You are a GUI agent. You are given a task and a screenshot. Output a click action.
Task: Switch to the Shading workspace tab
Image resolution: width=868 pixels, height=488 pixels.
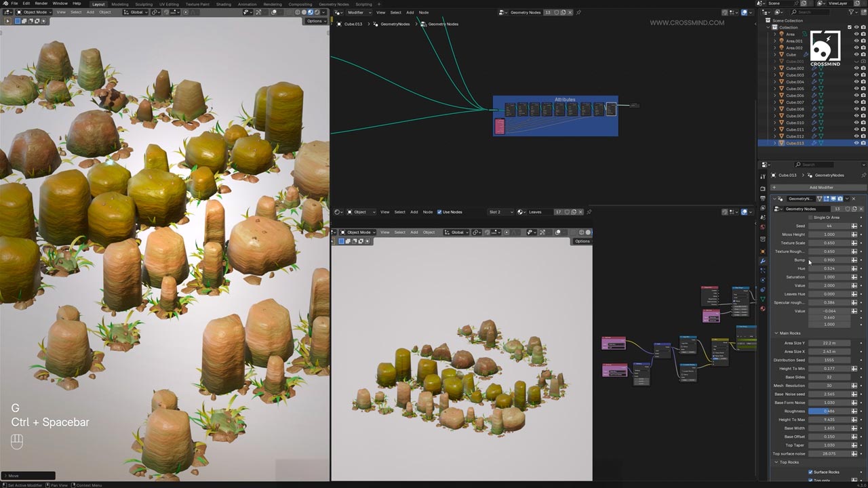tap(223, 4)
